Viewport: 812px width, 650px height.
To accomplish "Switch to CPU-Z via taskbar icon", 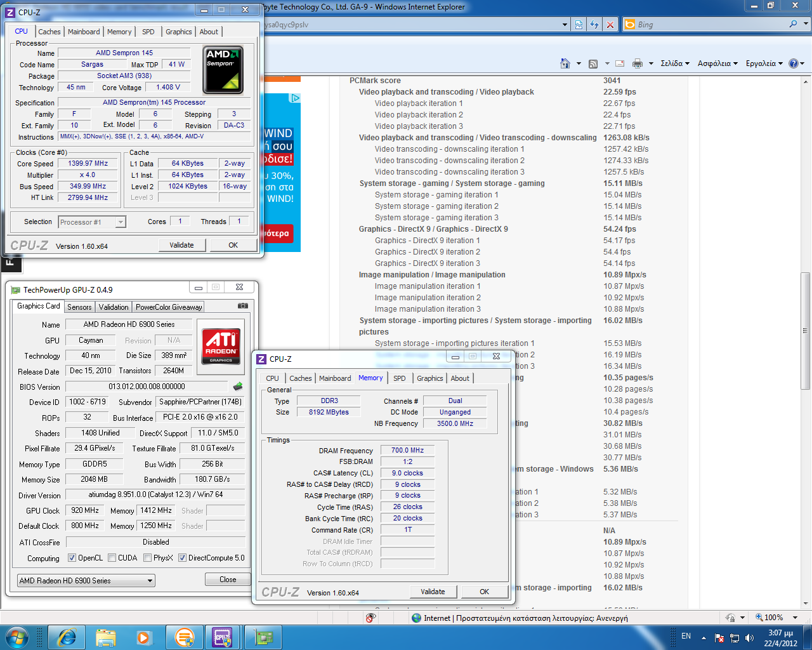I will point(223,637).
